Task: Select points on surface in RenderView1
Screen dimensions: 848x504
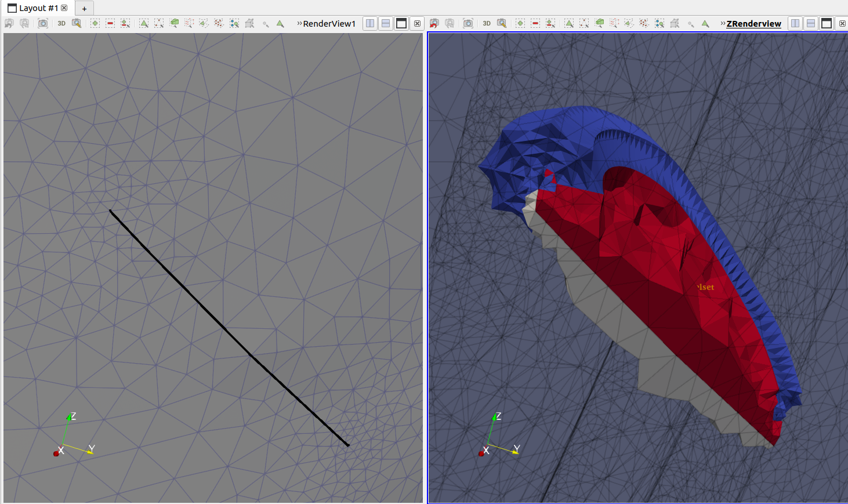Action: (x=159, y=23)
